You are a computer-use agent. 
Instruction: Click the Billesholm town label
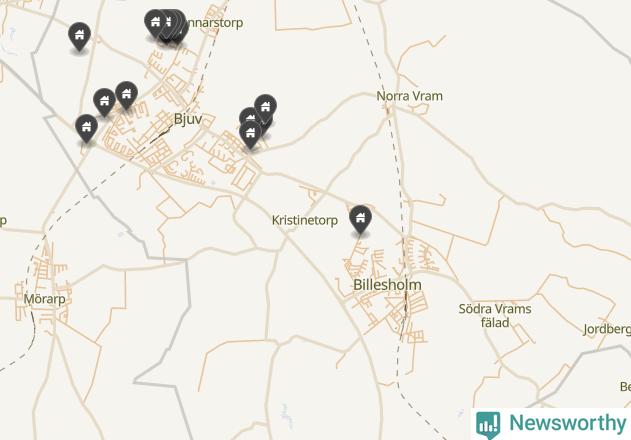pos(387,285)
